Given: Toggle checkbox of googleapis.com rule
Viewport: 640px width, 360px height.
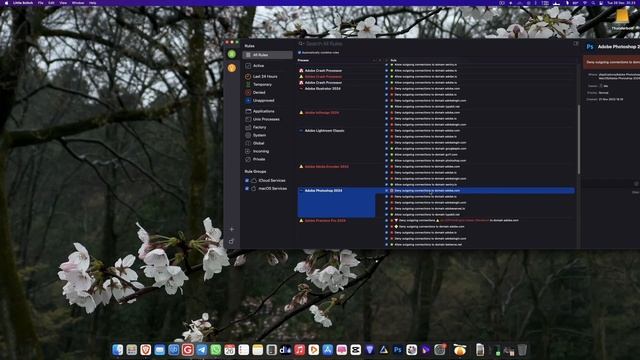Looking at the screenshot, I should pyautogui.click(x=387, y=149).
